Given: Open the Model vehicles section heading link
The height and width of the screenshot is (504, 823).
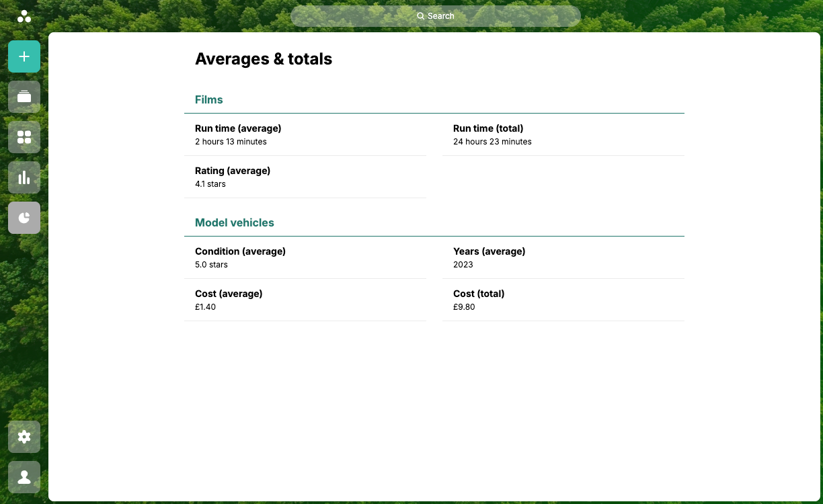Looking at the screenshot, I should click(235, 222).
